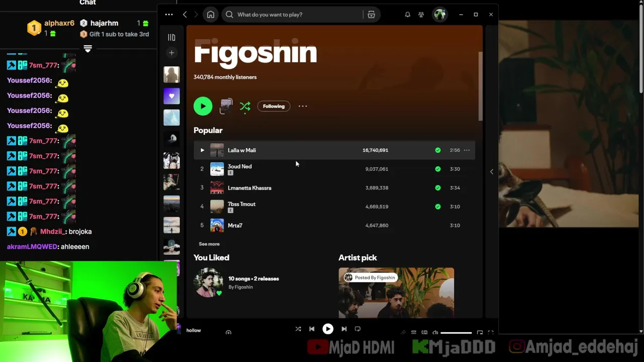Screen dimensions: 644x362
Task: Click the now playing title 'hollow'
Action: [x=194, y=330]
